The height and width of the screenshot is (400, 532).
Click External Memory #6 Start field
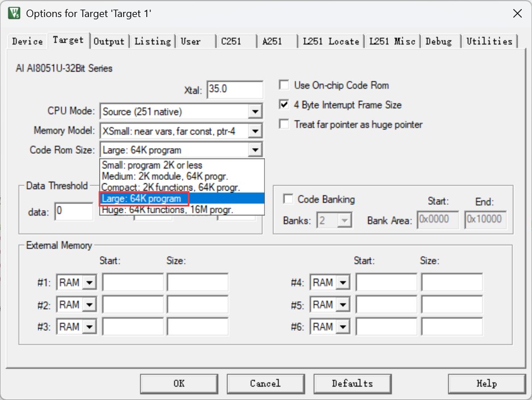[386, 327]
